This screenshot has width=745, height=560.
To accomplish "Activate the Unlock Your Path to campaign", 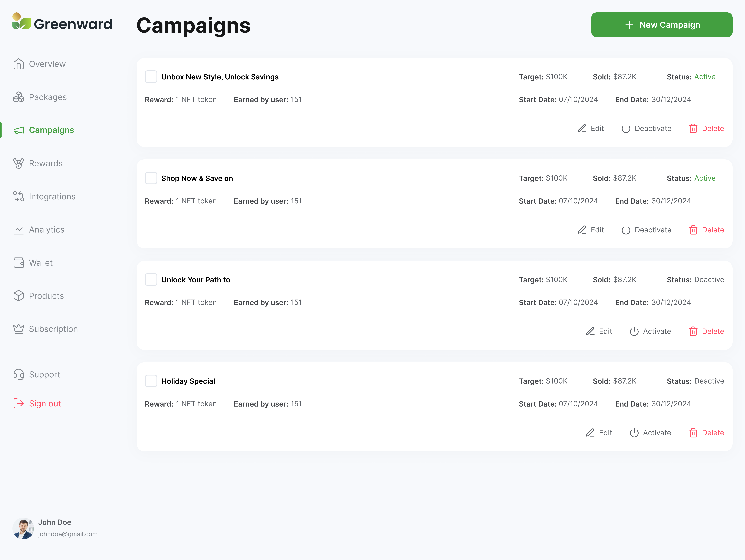I will (650, 331).
